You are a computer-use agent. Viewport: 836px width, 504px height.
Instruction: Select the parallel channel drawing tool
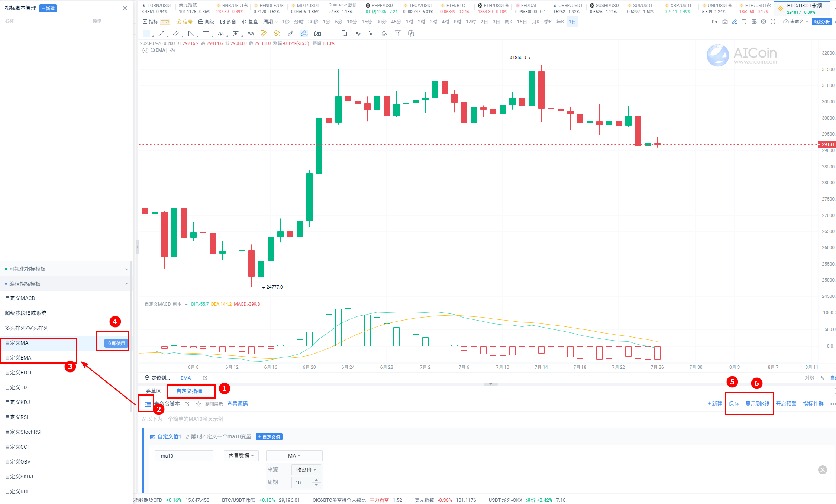click(176, 33)
